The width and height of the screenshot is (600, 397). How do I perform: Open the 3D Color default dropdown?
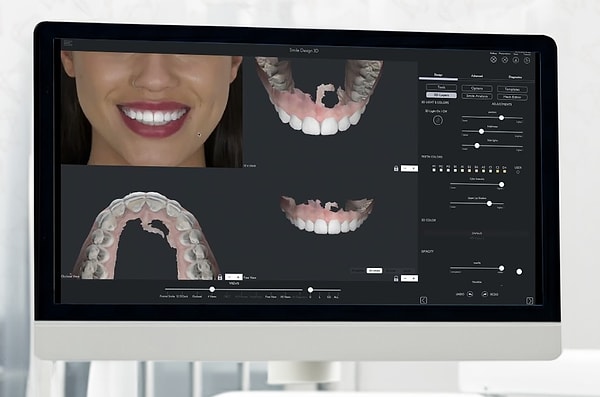click(477, 234)
